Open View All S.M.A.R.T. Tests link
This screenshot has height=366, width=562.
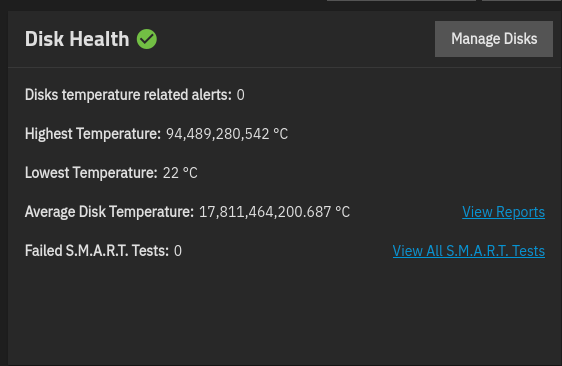coord(468,251)
